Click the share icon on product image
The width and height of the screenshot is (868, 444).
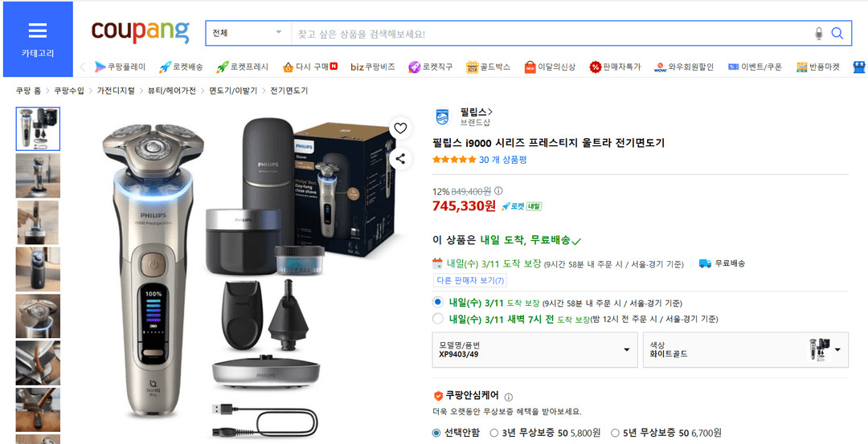pyautogui.click(x=400, y=159)
